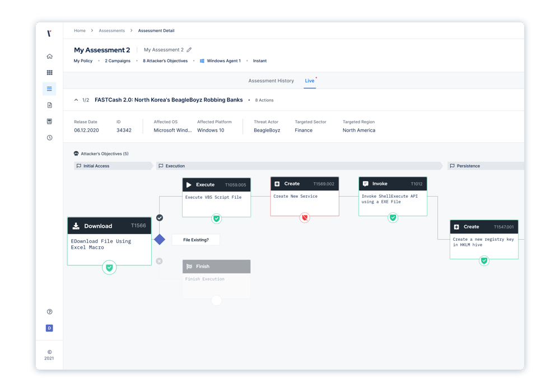Click the dark checkmark branch circle
Screen dimensions: 560x392
point(160,218)
